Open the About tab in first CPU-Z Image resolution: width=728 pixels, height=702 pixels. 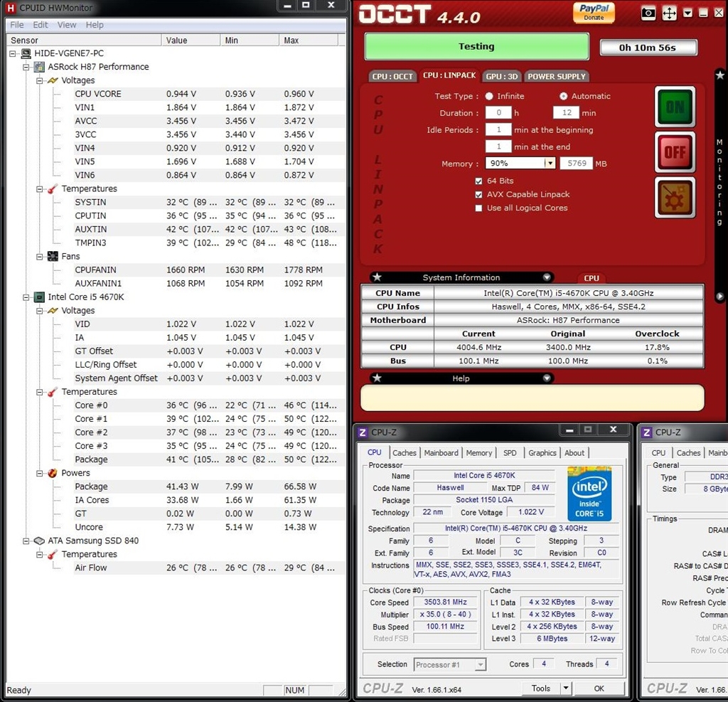(574, 453)
